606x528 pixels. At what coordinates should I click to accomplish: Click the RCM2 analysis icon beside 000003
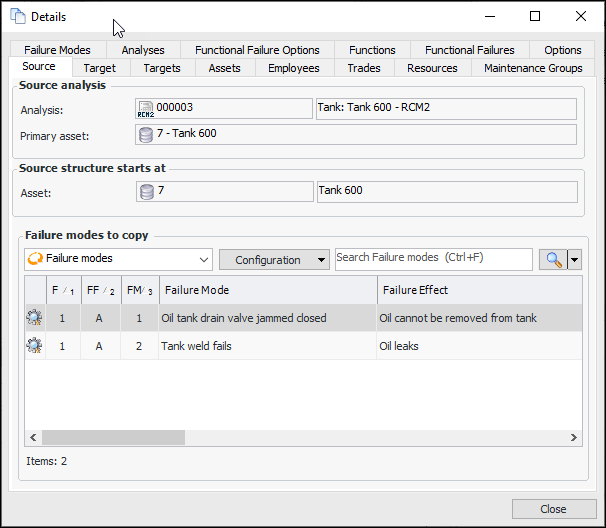coord(146,109)
